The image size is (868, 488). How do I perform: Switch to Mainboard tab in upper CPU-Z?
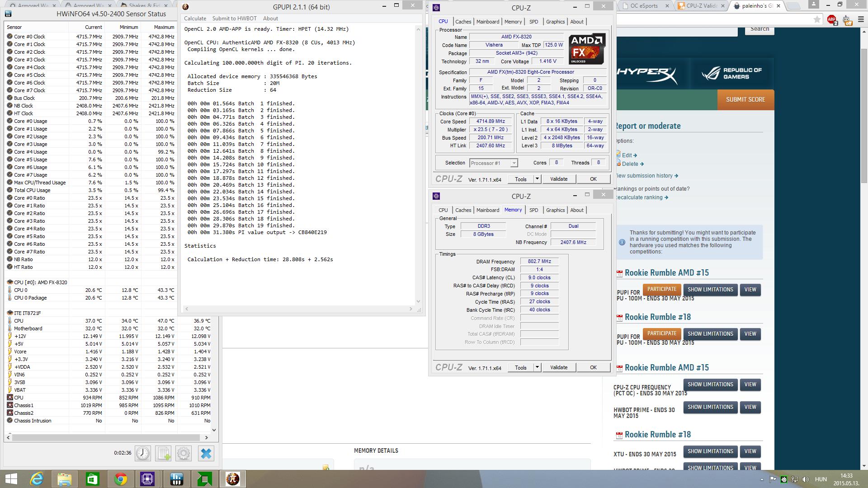click(488, 22)
